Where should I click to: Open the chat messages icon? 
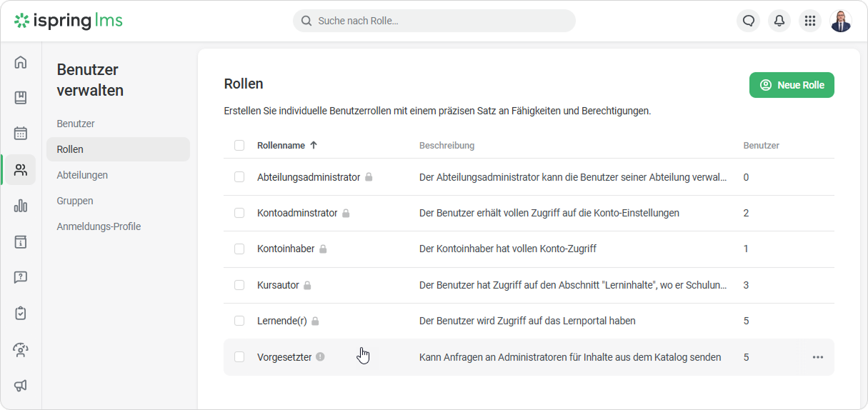(748, 21)
